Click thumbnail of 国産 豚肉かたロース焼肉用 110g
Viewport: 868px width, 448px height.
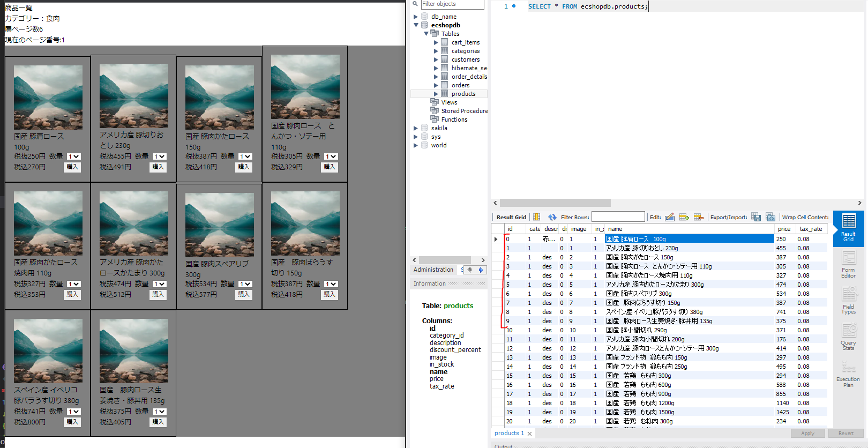[x=48, y=224]
